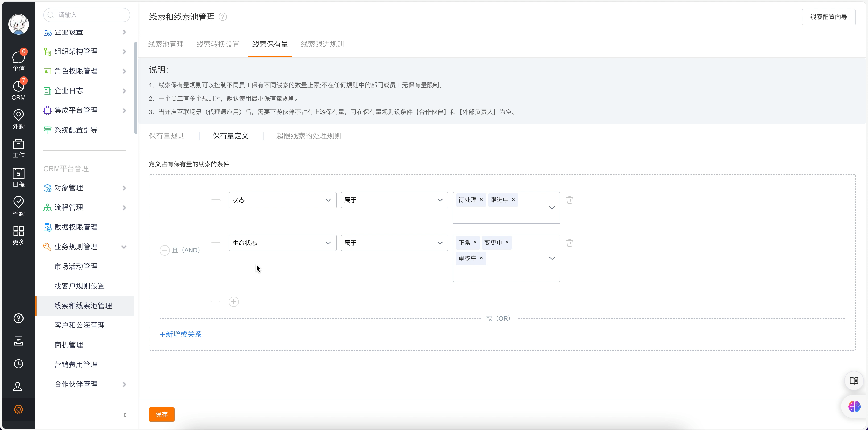This screenshot has height=430, width=868.
Task: Open help question mark in left rail
Action: (x=19, y=318)
